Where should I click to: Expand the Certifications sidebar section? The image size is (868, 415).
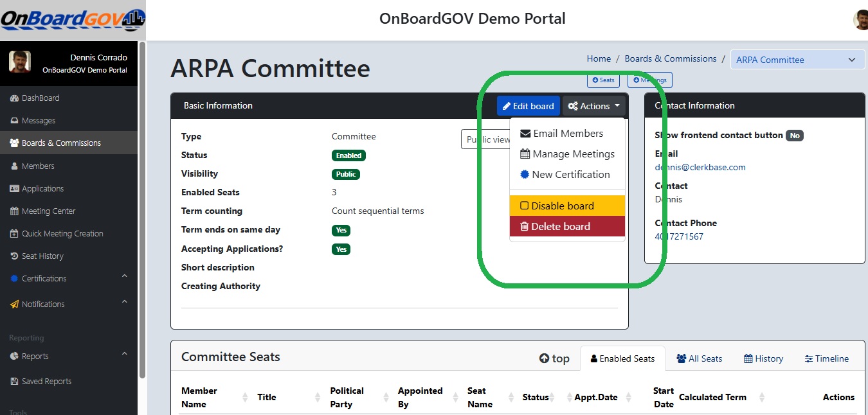[69, 278]
